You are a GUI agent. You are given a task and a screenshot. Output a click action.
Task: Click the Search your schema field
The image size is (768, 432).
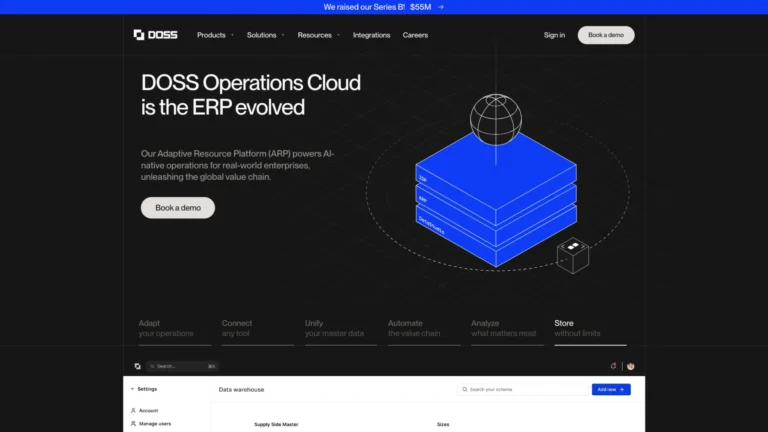tap(523, 389)
